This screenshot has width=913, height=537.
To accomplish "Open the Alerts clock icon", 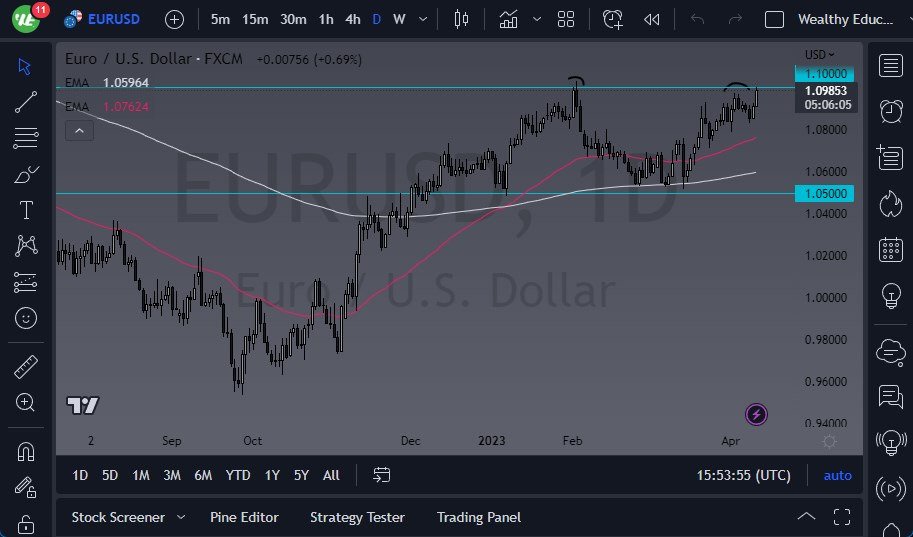I will coord(890,111).
